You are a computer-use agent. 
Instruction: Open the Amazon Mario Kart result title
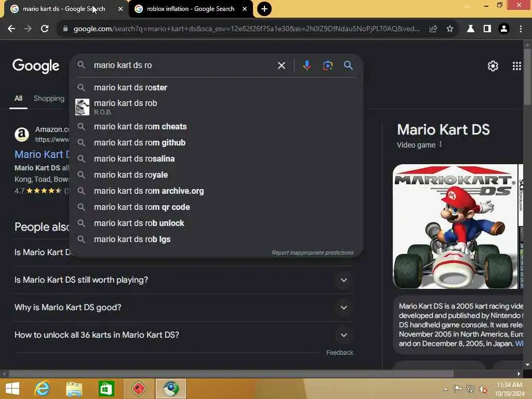pos(42,154)
